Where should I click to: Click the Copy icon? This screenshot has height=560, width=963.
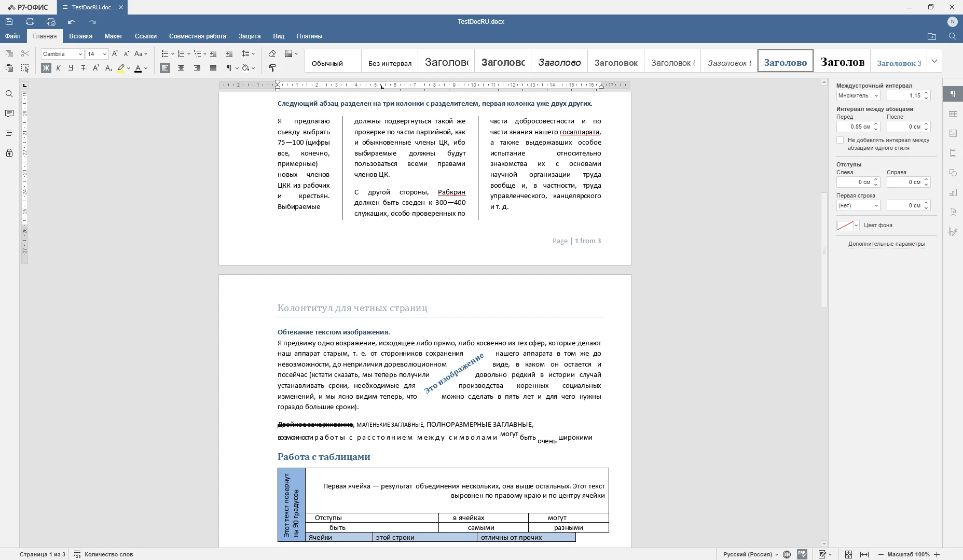9,54
